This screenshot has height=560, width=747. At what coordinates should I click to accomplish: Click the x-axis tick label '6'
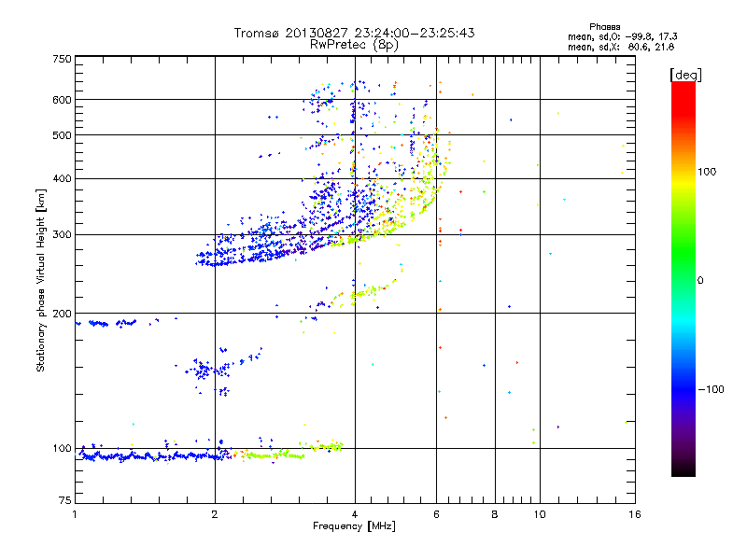click(436, 514)
